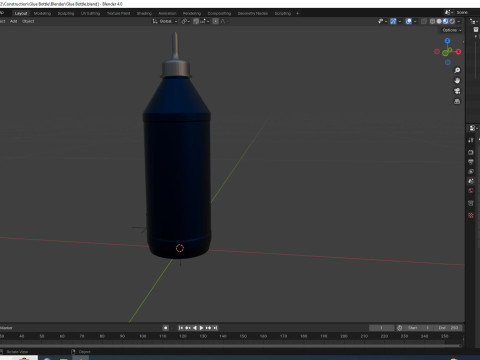The height and width of the screenshot is (360, 480).
Task: Switch to the Modeling workspace tab
Action: [42, 13]
